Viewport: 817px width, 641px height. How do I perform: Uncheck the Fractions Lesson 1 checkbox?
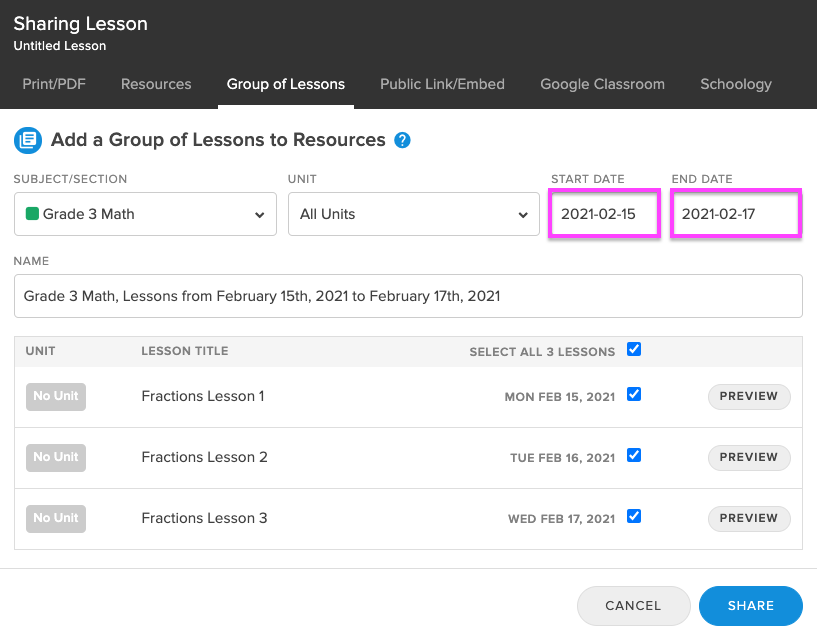pyautogui.click(x=634, y=395)
